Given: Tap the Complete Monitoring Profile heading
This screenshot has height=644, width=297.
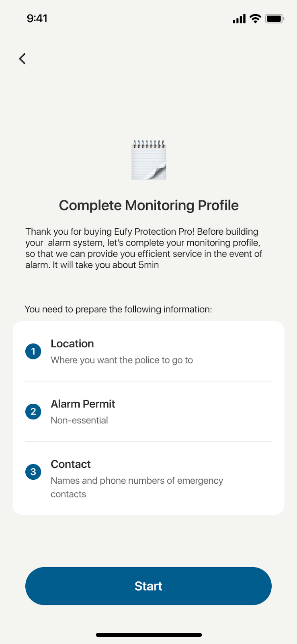Looking at the screenshot, I should pyautogui.click(x=149, y=206).
